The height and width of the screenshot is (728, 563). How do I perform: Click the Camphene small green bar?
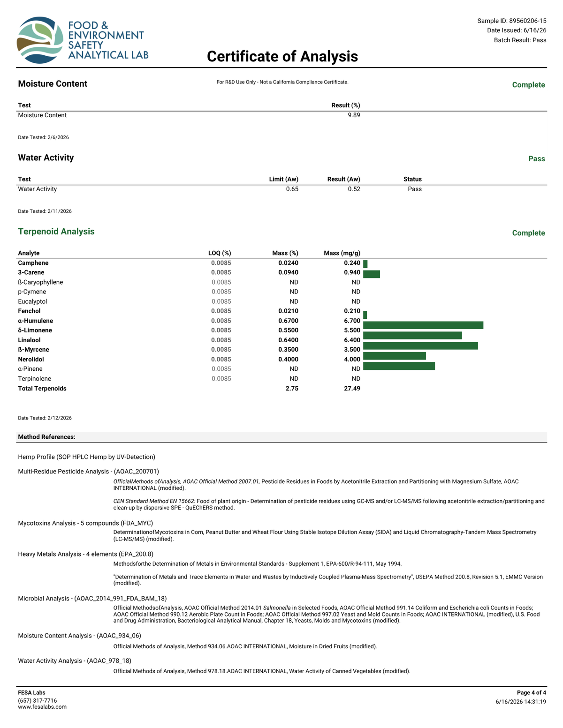365,264
